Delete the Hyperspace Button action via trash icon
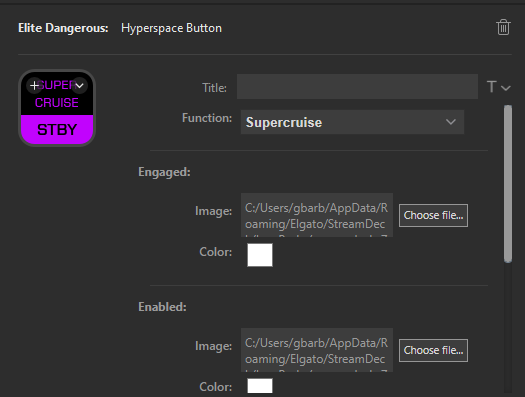The width and height of the screenshot is (525, 397). point(503,27)
